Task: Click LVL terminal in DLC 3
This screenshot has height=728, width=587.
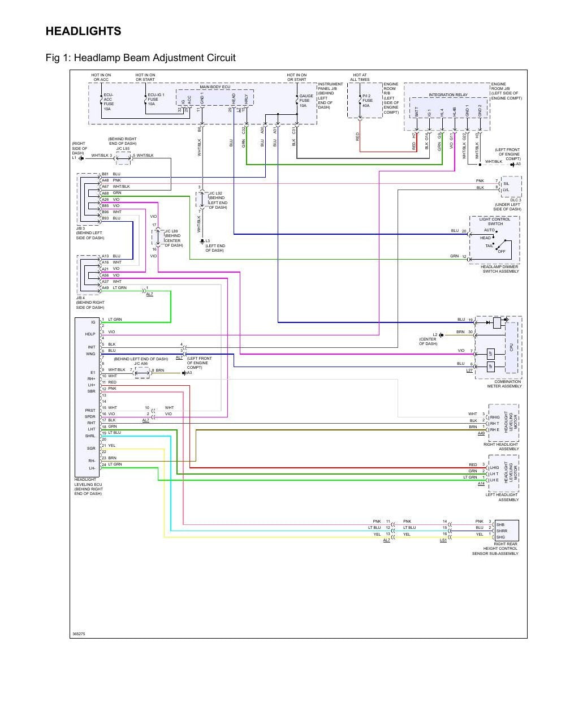Action: pyautogui.click(x=506, y=190)
